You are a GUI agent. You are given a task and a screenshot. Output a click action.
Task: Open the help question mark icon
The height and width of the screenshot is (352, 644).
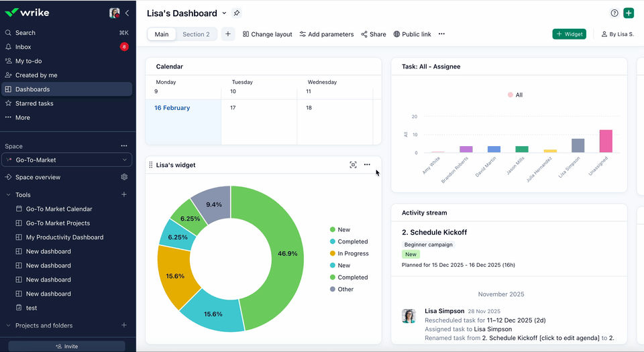click(x=614, y=13)
